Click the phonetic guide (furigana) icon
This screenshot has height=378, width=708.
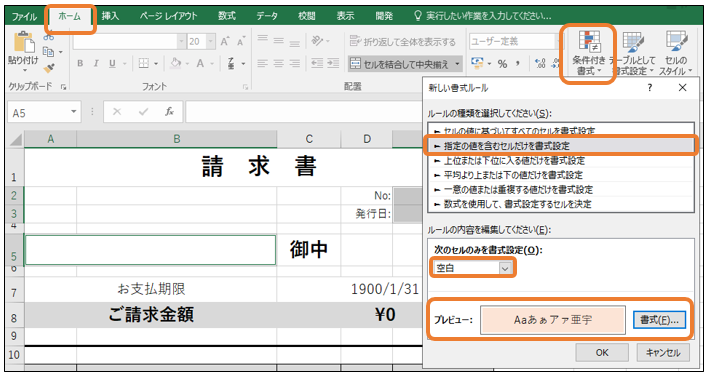(231, 64)
